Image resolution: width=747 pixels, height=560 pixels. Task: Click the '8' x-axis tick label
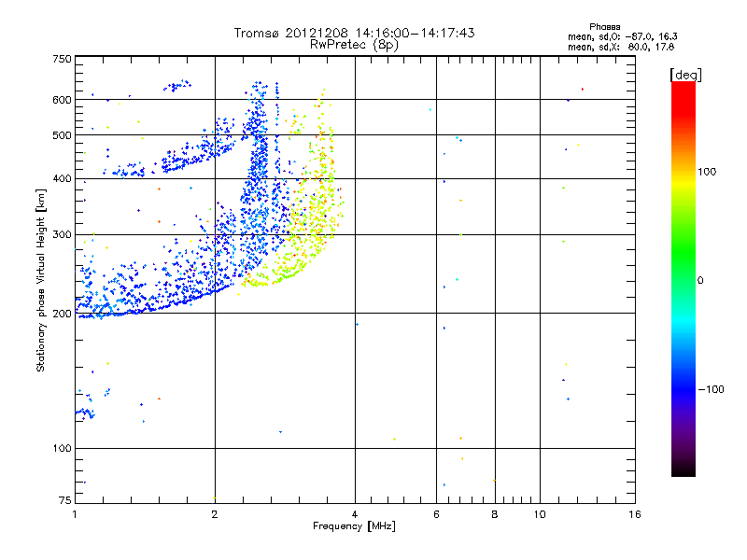pyautogui.click(x=495, y=514)
